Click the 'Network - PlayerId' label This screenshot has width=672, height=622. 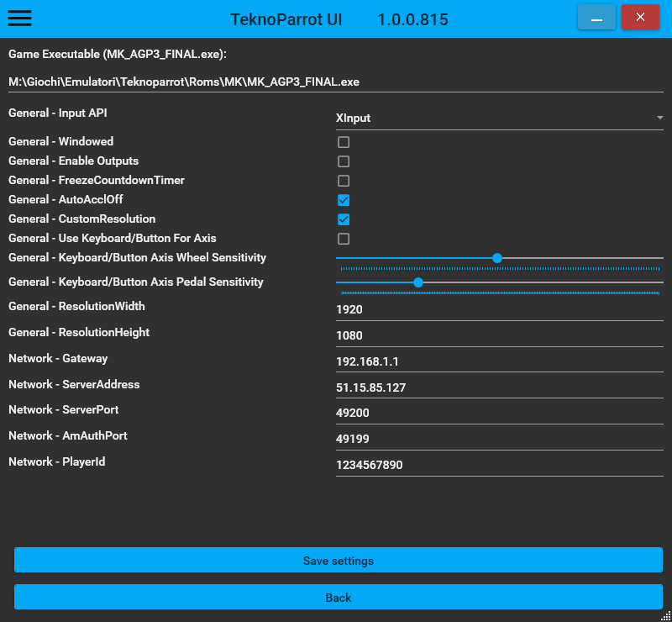[57, 462]
